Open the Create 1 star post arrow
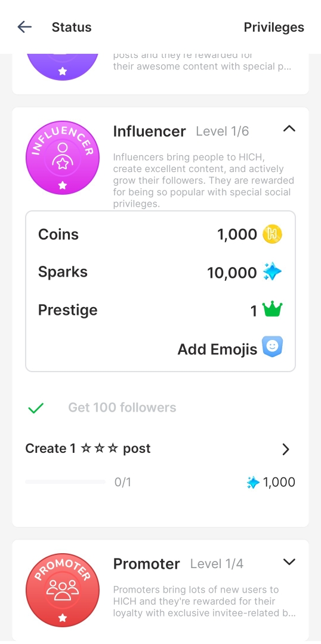This screenshot has width=321, height=644. coord(286,450)
